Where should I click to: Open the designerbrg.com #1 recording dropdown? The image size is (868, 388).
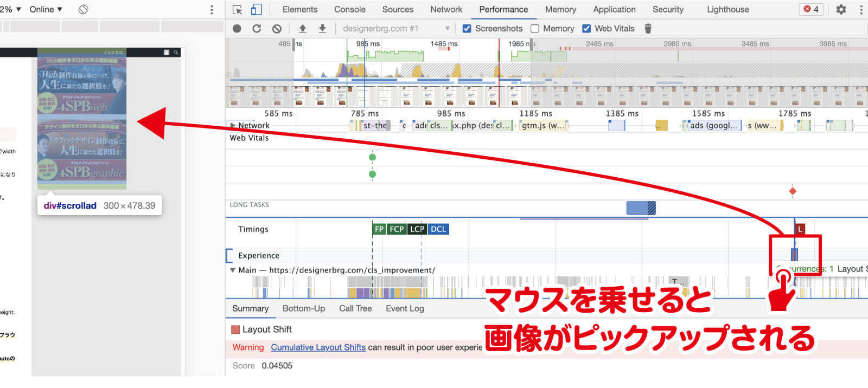[x=396, y=29]
